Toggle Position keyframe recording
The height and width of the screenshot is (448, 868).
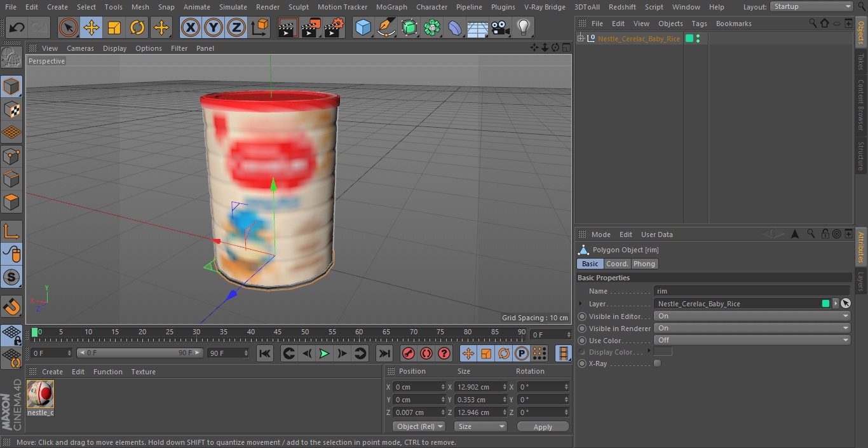tap(468, 353)
